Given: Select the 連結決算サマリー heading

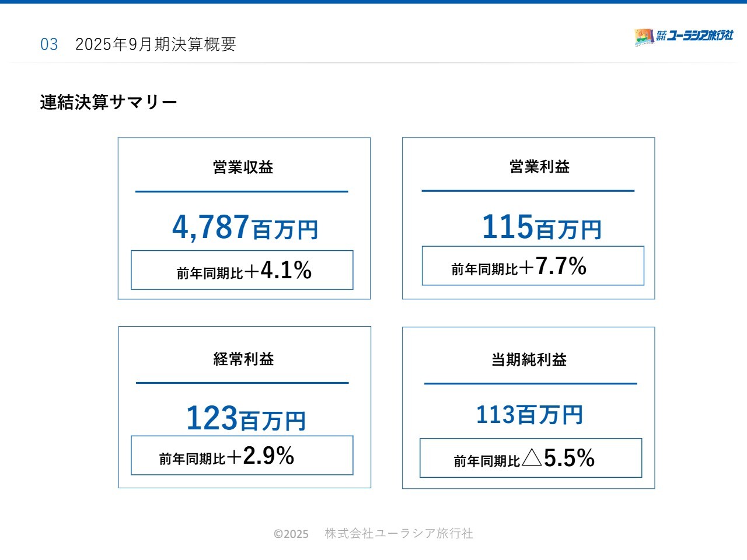Looking at the screenshot, I should [109, 102].
